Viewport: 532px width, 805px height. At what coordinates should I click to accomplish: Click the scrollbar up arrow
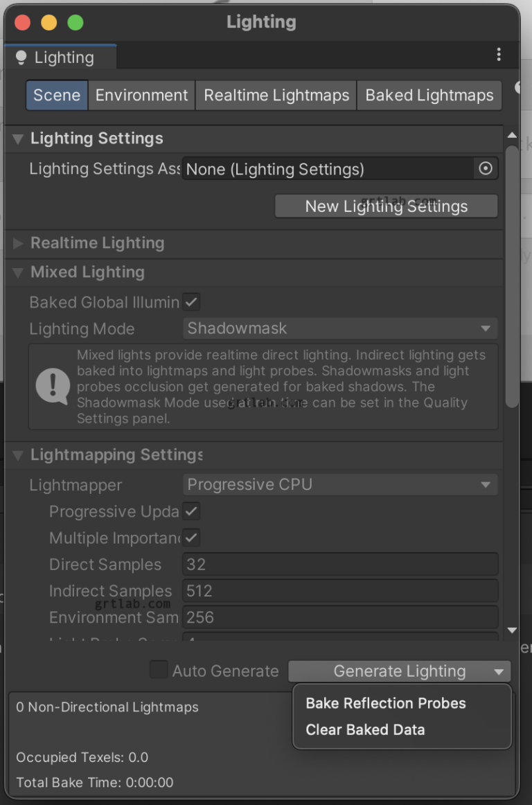point(512,134)
